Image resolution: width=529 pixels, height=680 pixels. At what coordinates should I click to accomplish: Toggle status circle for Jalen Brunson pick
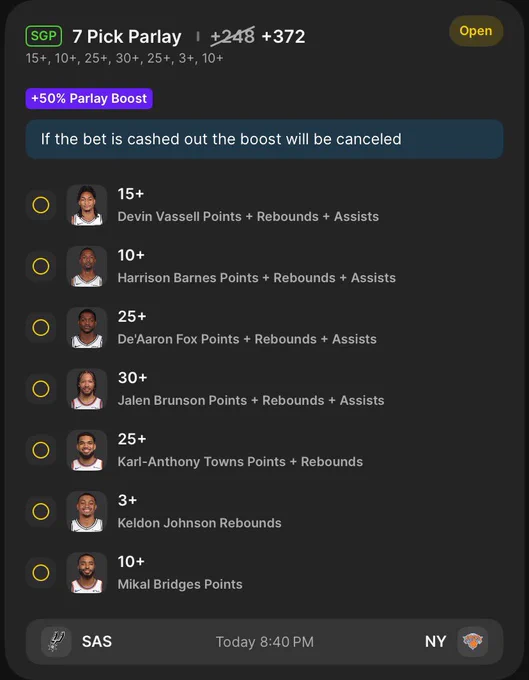[41, 389]
